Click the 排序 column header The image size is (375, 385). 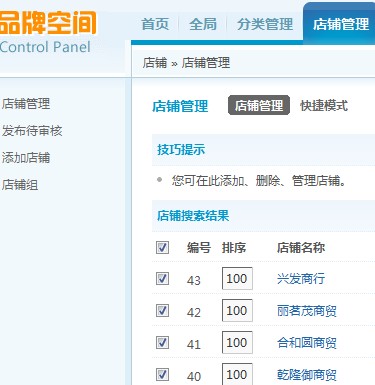pos(234,248)
